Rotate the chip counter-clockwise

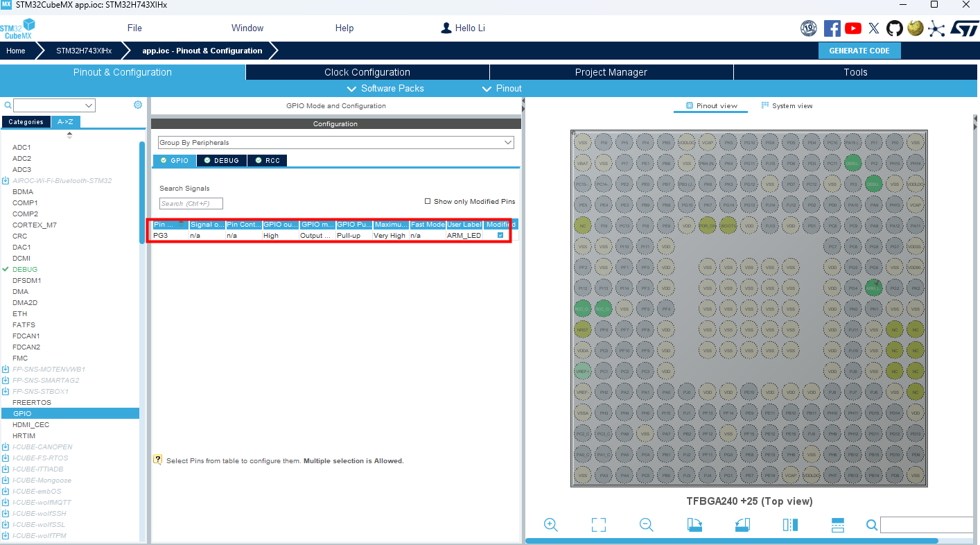pos(742,525)
